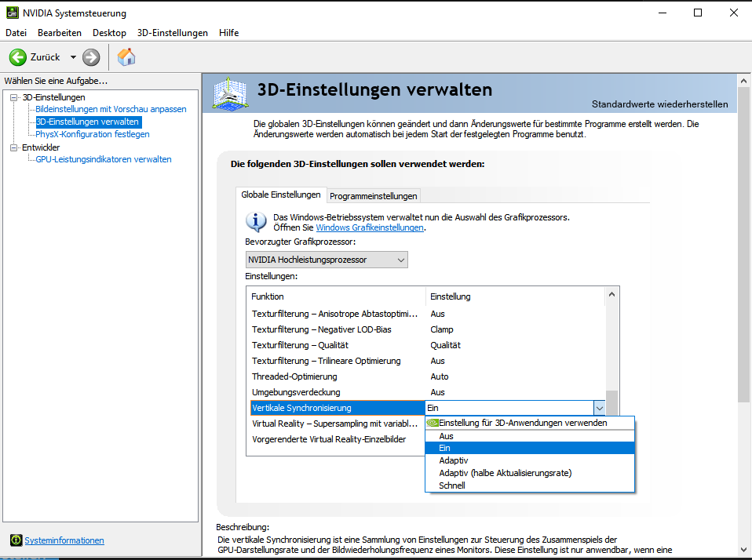Select PhysX-Konfiguration festlegen
752x560 pixels.
[x=93, y=134]
